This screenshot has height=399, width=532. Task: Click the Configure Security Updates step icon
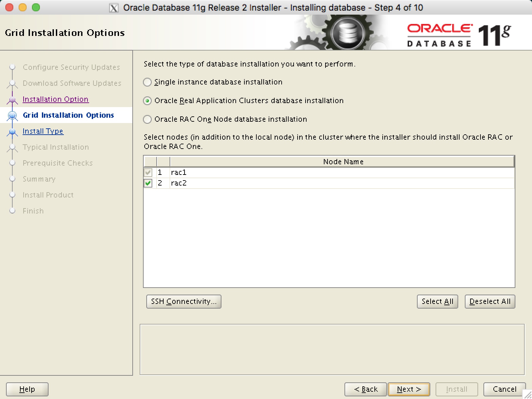pyautogui.click(x=13, y=67)
